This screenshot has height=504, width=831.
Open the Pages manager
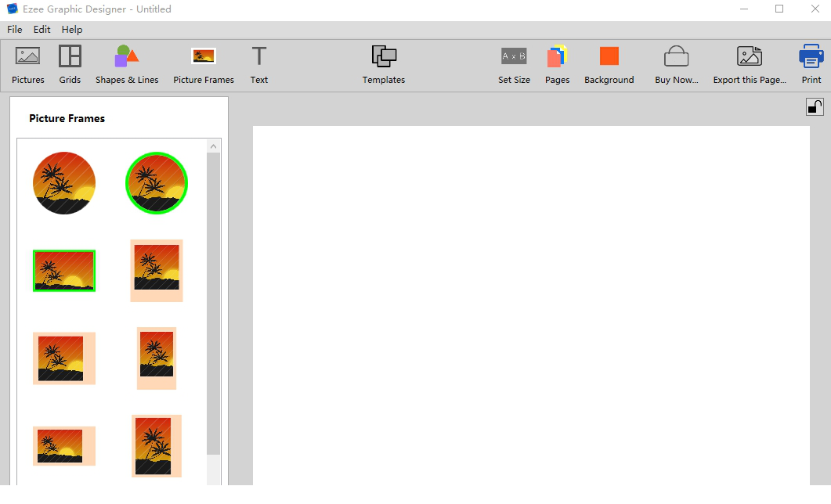coord(557,65)
